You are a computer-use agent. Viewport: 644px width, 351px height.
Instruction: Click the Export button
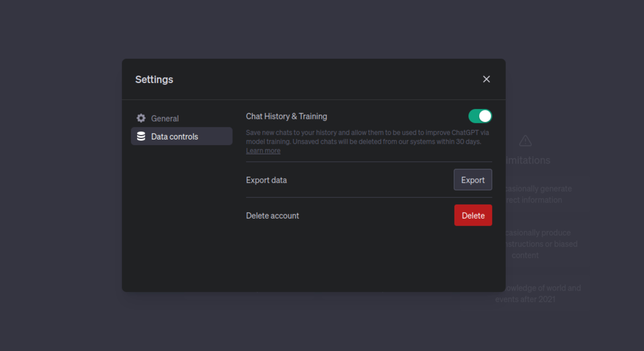pyautogui.click(x=473, y=180)
